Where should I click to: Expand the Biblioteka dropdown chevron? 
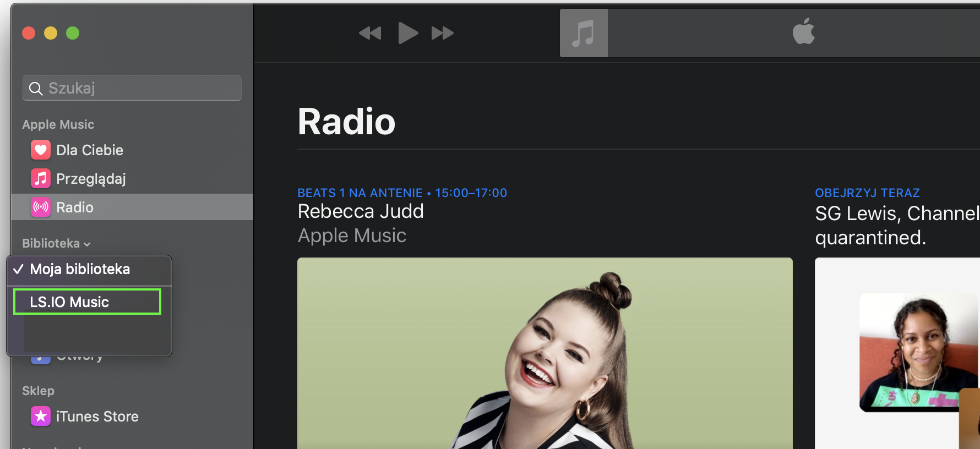pyautogui.click(x=87, y=244)
